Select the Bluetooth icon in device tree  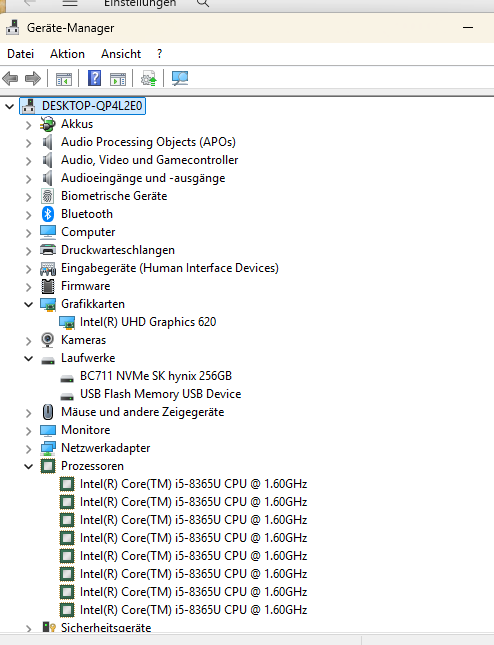pos(48,214)
